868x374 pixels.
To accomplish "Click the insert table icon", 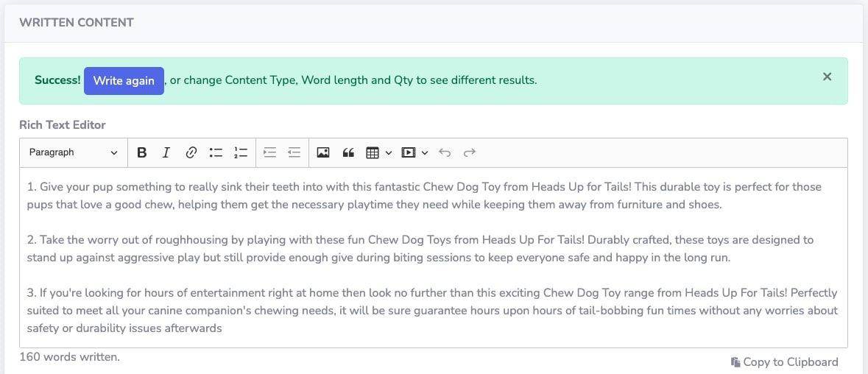I will click(x=373, y=152).
